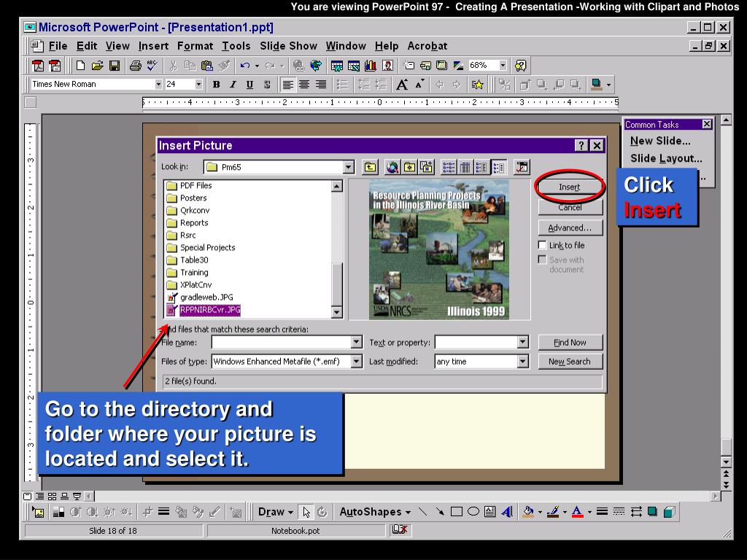Click the Font Color swatch
Viewport: 747px width, 560px height.
(x=578, y=512)
